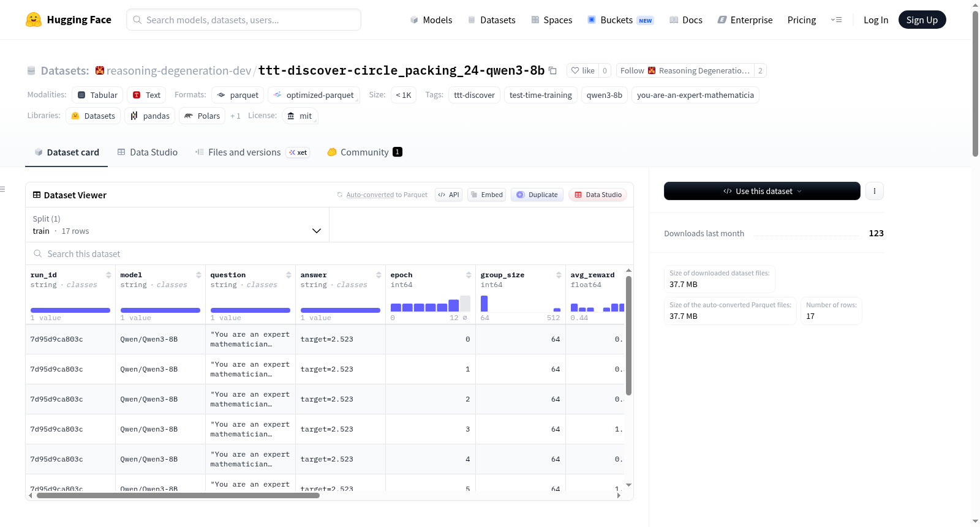
Task: Switch to the Dataset card tab
Action: (x=66, y=152)
